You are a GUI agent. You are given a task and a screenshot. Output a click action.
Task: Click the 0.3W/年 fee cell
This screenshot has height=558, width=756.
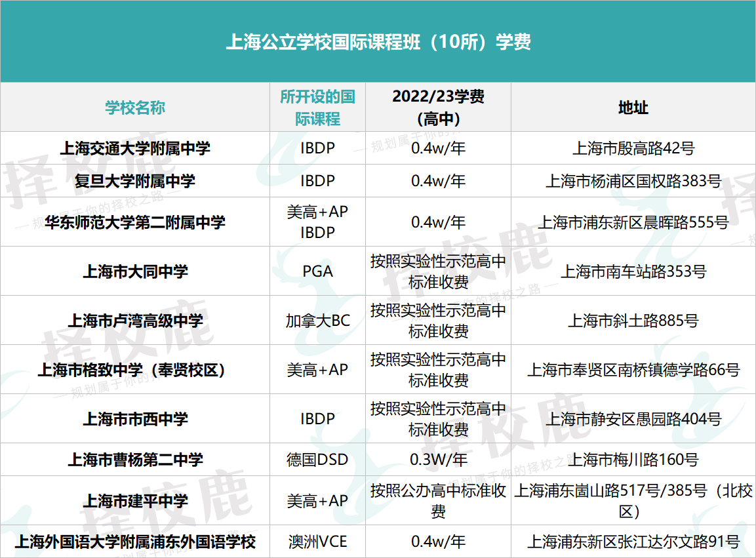pos(438,460)
